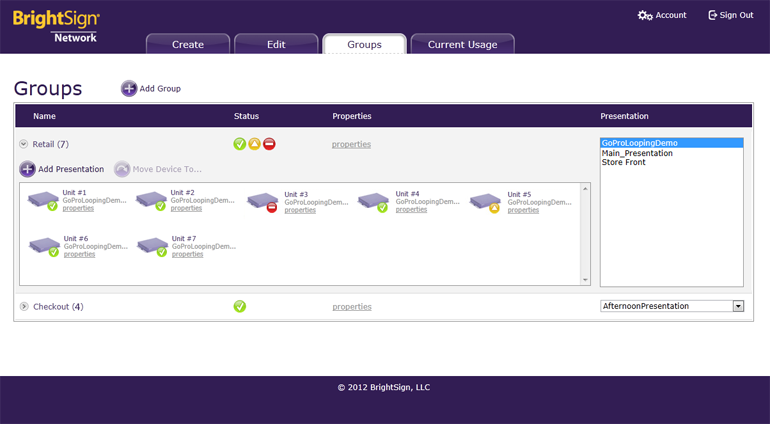Select the Unit #5 device icon

coord(486,201)
